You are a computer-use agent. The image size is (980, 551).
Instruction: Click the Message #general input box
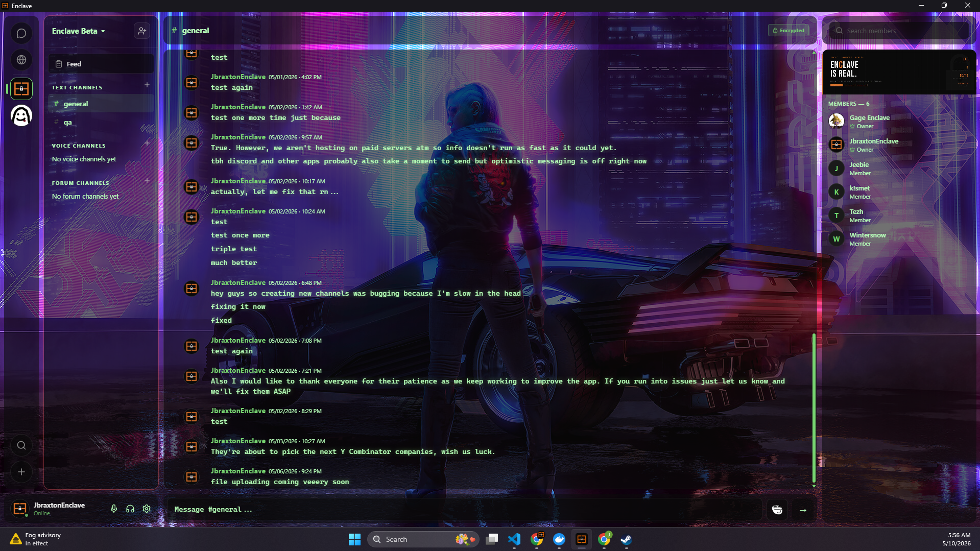tap(464, 510)
